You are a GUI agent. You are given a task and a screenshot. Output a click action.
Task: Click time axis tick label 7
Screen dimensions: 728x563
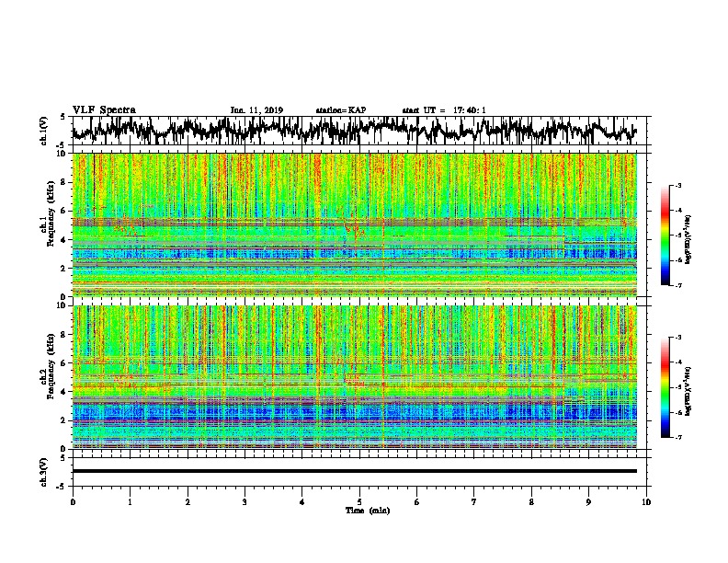[x=474, y=502]
